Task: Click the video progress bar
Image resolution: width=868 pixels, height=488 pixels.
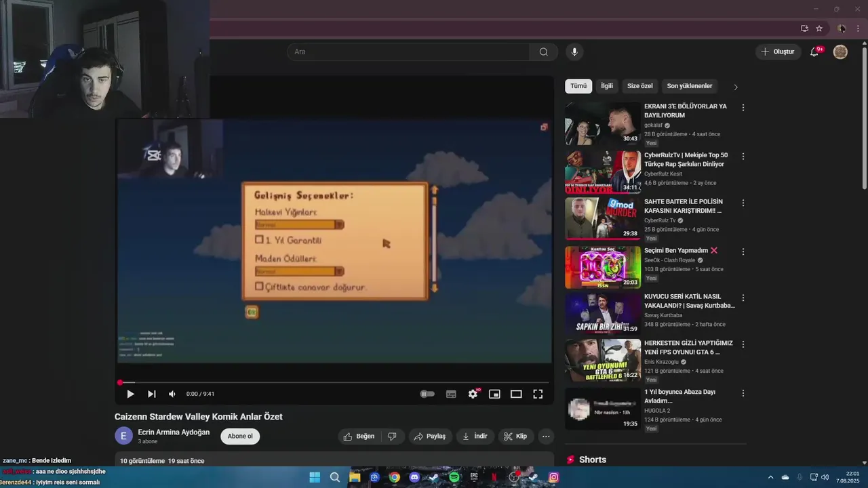Action: [x=334, y=383]
